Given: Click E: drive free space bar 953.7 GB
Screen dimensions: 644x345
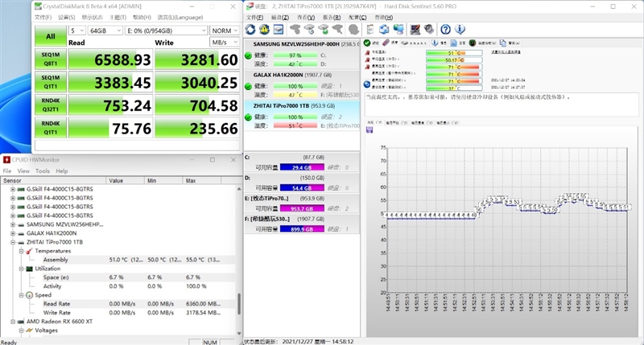Looking at the screenshot, I should click(302, 208).
